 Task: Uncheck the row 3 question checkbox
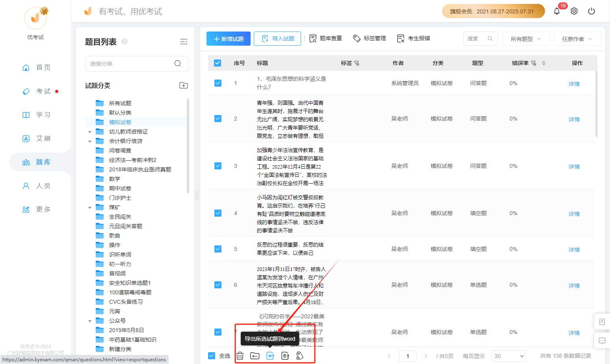(218, 166)
